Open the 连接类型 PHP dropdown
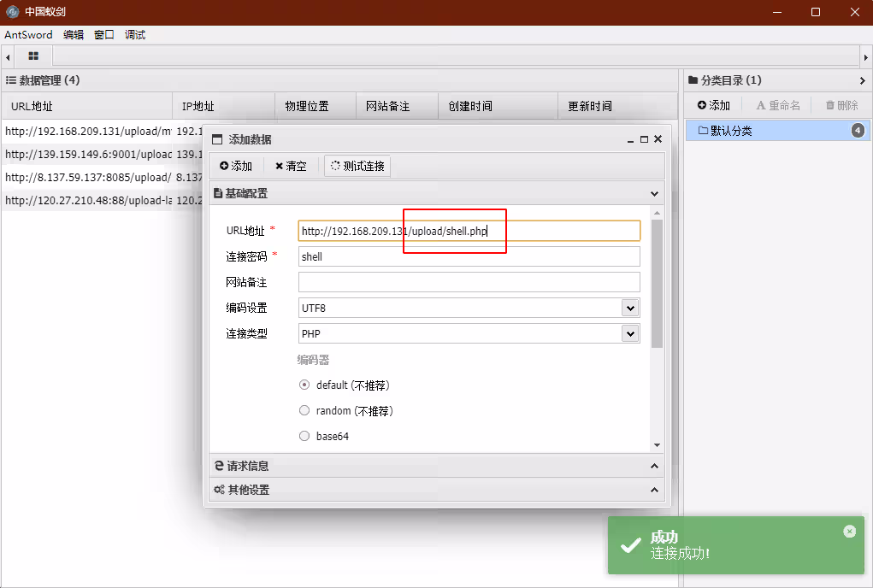873x588 pixels. (630, 333)
